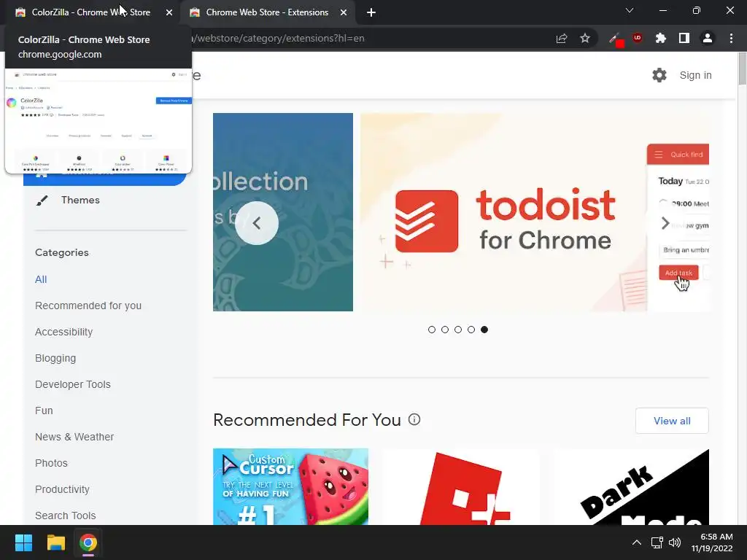The width and height of the screenshot is (747, 560).
Task: Close the Chrome Web Store Extensions tab
Action: [344, 12]
